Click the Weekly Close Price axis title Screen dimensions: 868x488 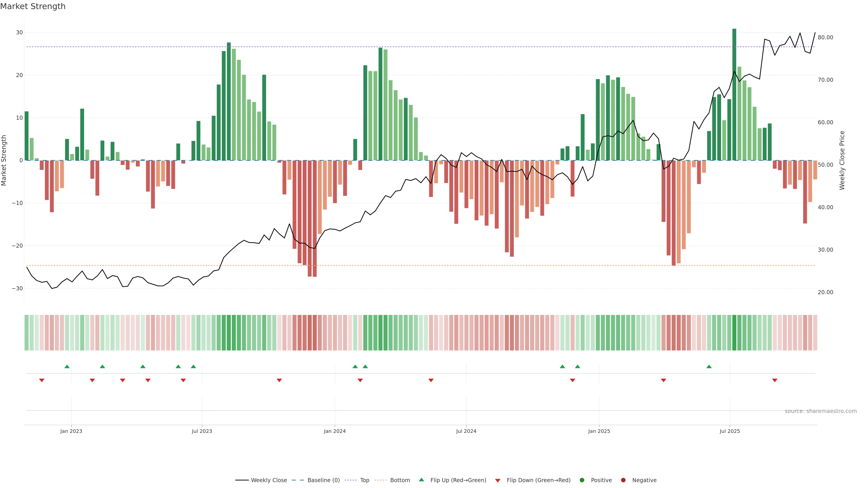842,160
